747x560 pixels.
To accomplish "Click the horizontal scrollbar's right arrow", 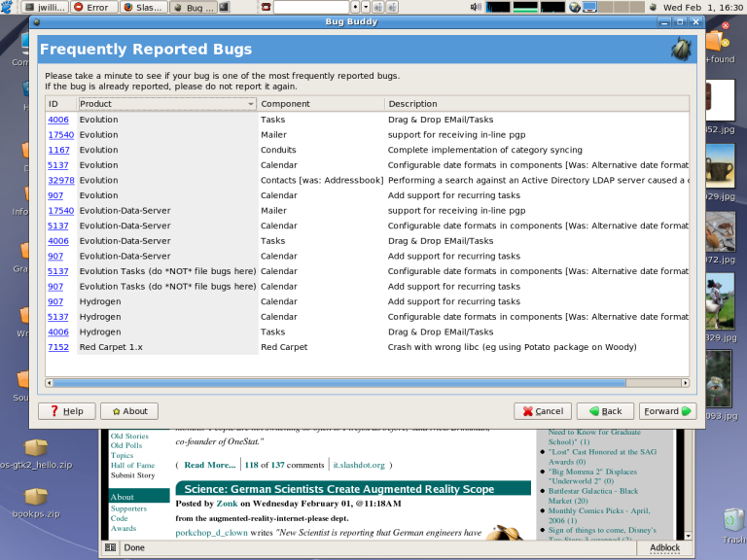I will point(685,383).
